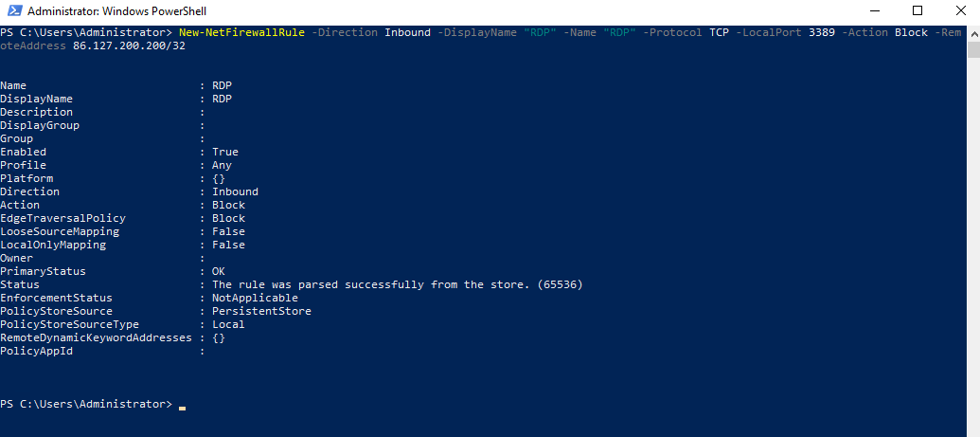The height and width of the screenshot is (437, 980).
Task: Click the New-NetFirewallRule command text
Action: 241,32
